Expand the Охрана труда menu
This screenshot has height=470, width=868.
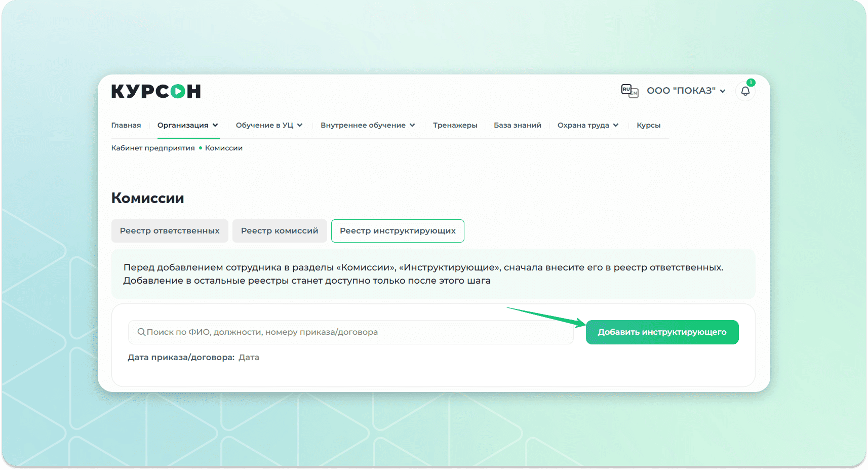(587, 125)
